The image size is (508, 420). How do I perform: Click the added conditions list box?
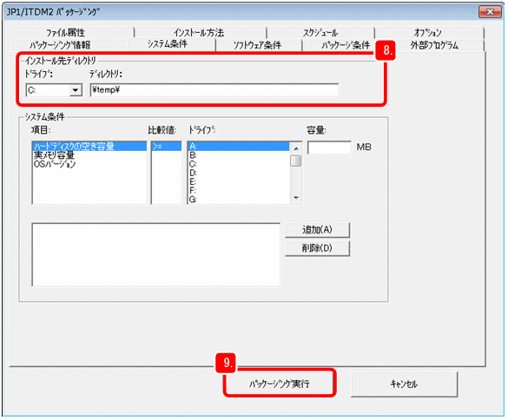tap(155, 254)
